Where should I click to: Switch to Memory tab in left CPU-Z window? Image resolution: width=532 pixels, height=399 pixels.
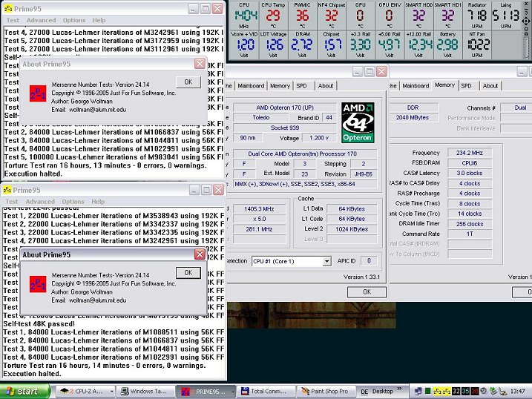point(280,86)
